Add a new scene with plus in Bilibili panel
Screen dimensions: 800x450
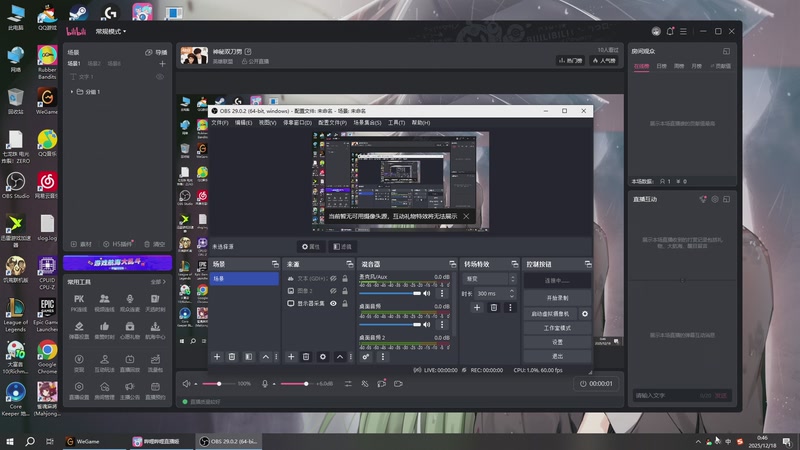tap(162, 64)
